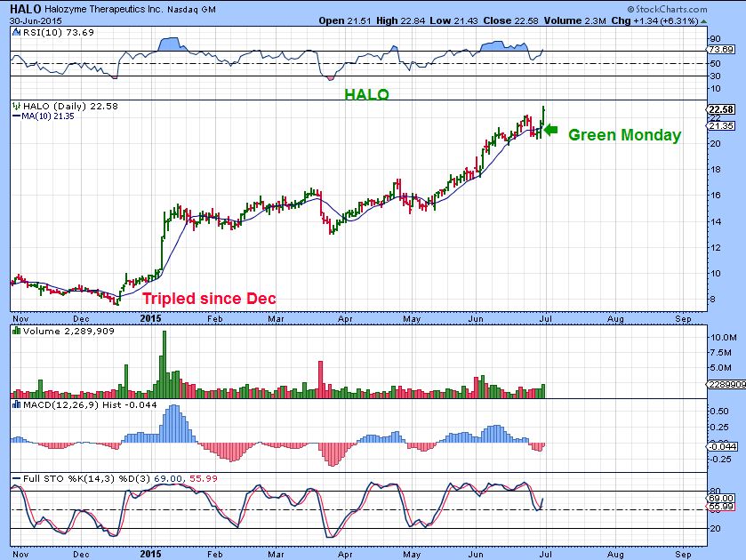
Task: Click the 21.35 moving average price tag
Action: pyautogui.click(x=718, y=126)
